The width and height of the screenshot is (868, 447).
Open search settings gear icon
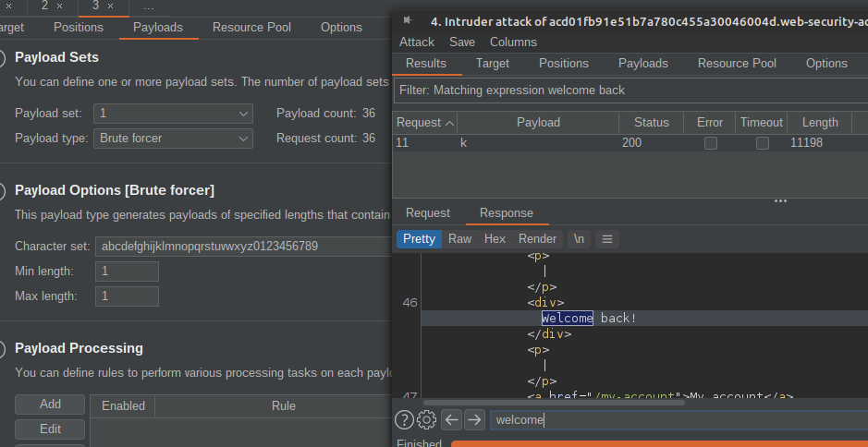tap(426, 420)
